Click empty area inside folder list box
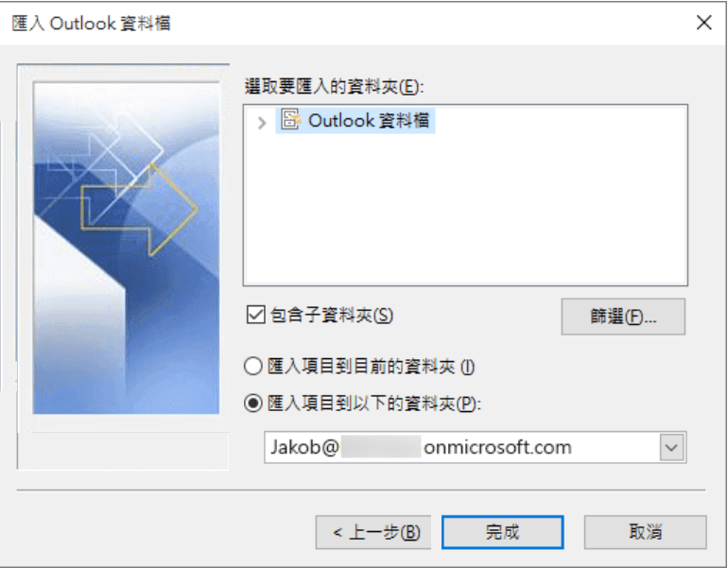 [465, 209]
